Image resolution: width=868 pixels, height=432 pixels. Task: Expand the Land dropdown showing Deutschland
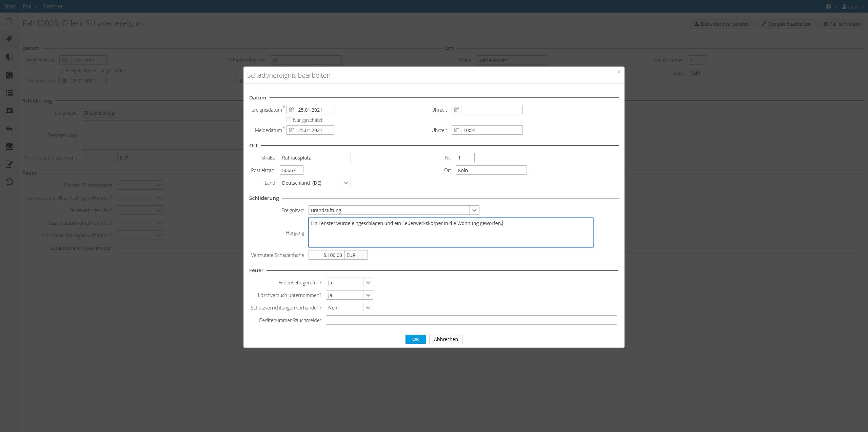click(346, 183)
